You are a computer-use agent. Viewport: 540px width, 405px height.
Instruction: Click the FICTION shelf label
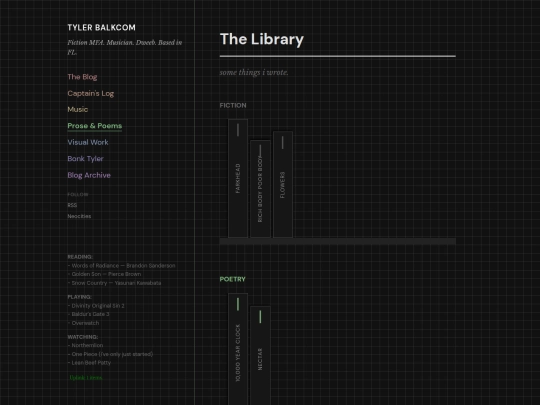coord(233,105)
